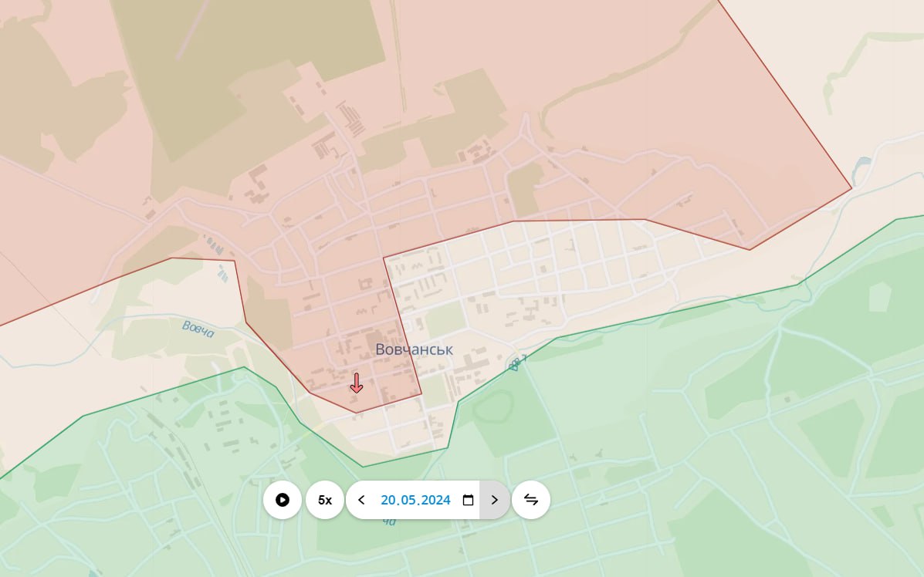Click the small blue ponds west of town
Screen dimensions: 924x577
[x=223, y=272]
